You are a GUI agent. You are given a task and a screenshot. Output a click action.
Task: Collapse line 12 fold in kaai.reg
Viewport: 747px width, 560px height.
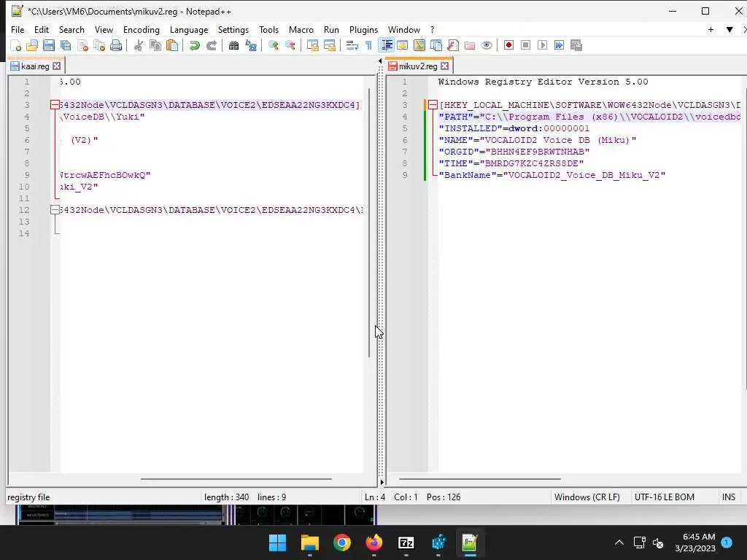point(55,210)
